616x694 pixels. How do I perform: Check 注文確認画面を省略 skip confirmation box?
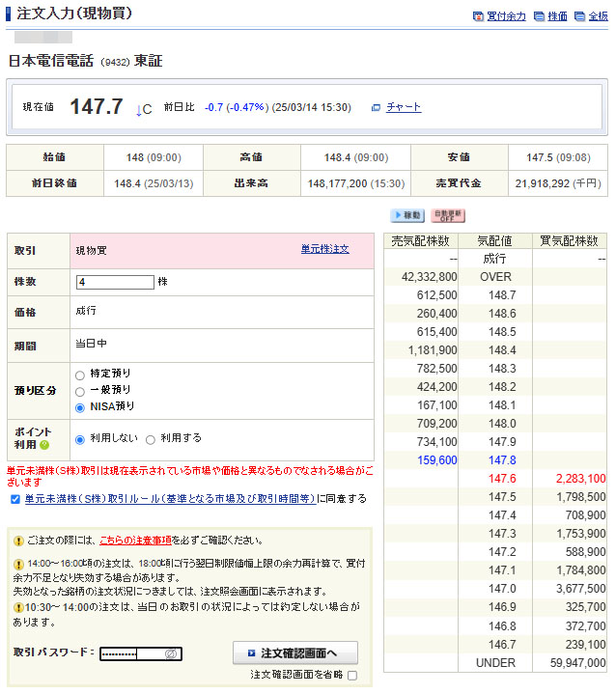pos(352,676)
